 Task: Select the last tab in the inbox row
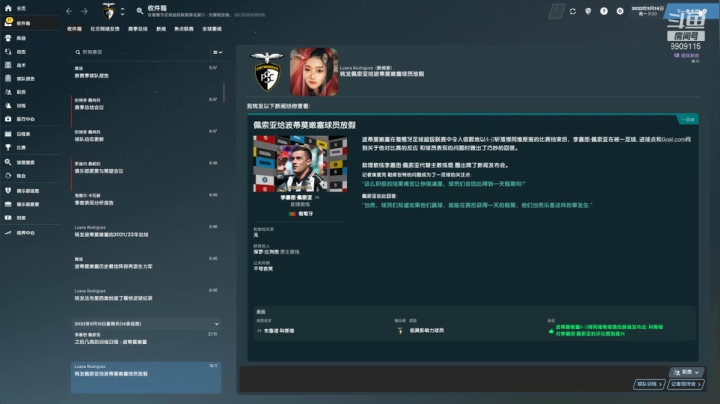point(212,29)
